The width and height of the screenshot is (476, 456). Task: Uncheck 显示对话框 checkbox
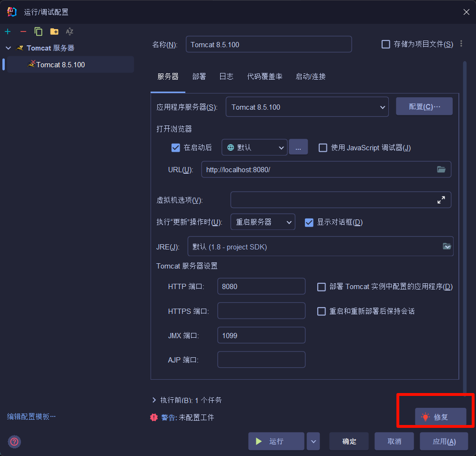309,222
